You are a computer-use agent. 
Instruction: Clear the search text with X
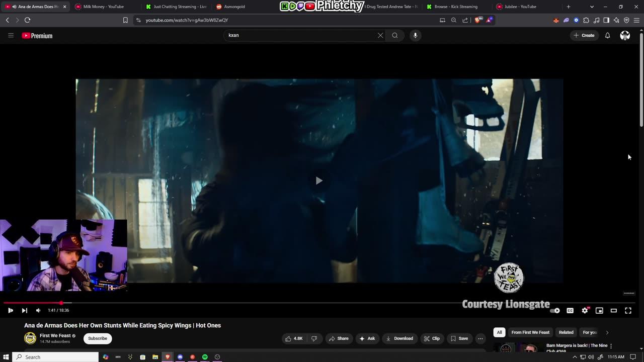[380, 35]
